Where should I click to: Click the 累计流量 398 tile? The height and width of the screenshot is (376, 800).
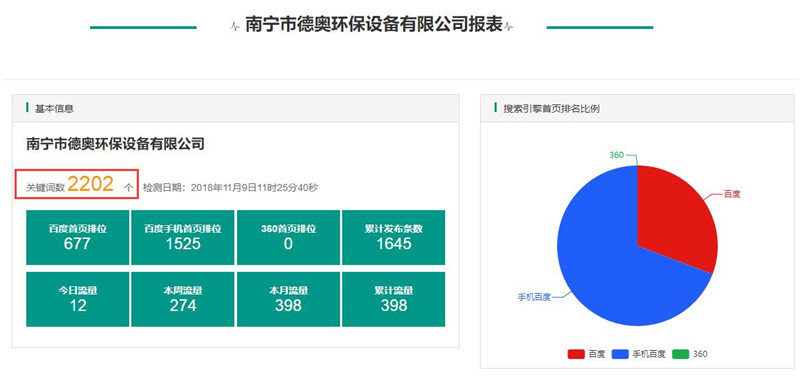pyautogui.click(x=393, y=299)
